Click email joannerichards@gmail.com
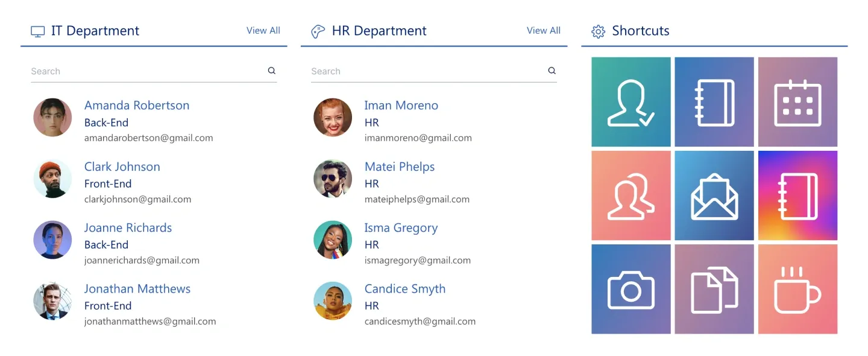Image resolution: width=868 pixels, height=356 pixels. click(x=142, y=261)
